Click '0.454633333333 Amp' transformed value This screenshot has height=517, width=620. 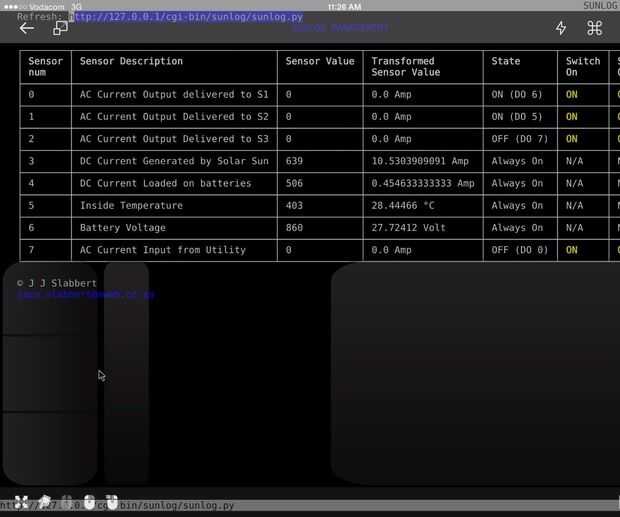point(423,183)
